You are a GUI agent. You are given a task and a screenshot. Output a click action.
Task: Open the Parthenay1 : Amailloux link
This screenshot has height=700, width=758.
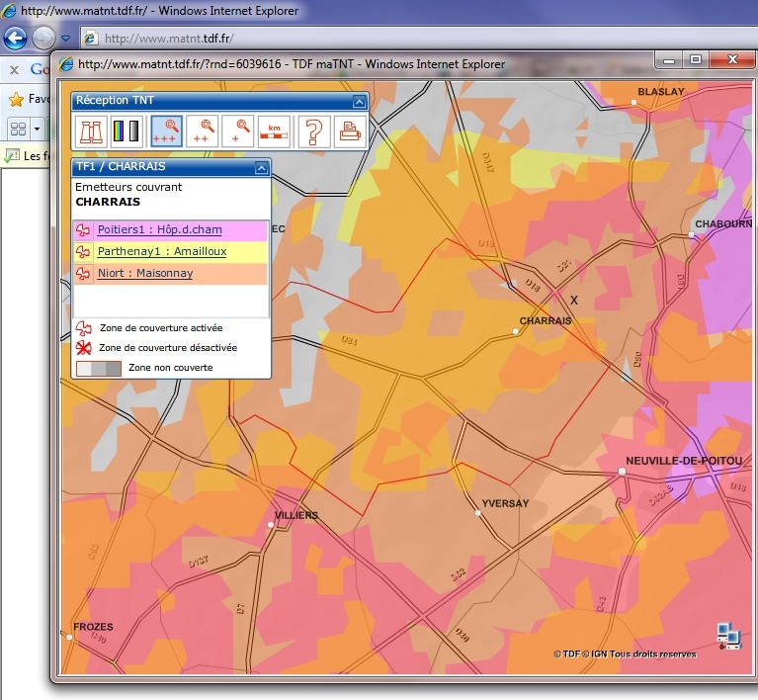162,251
